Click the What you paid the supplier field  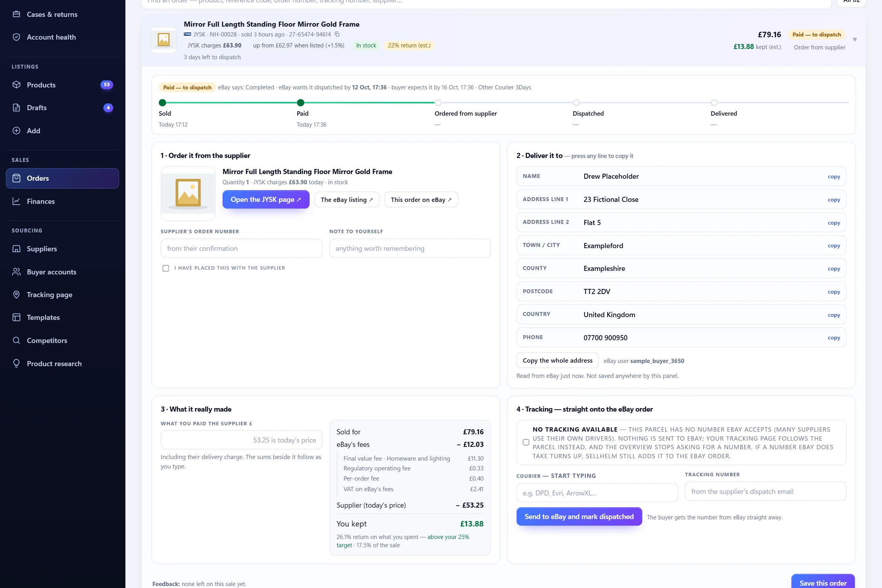[x=241, y=440]
